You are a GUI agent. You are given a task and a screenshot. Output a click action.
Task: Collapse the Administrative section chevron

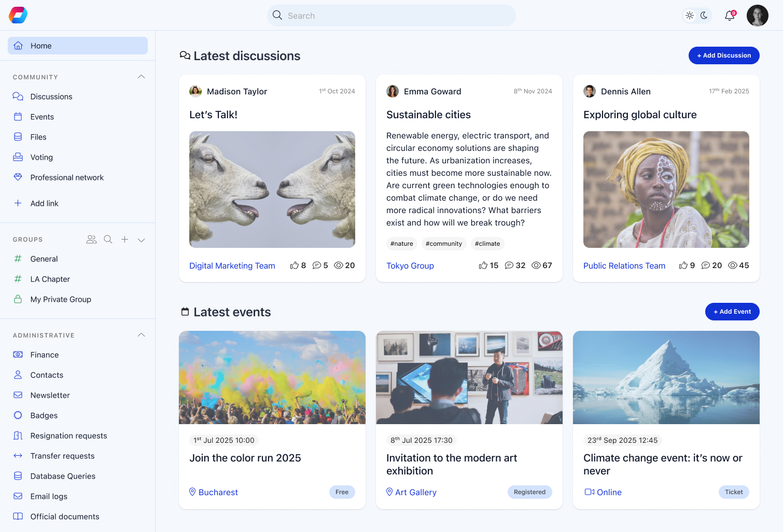click(x=141, y=335)
